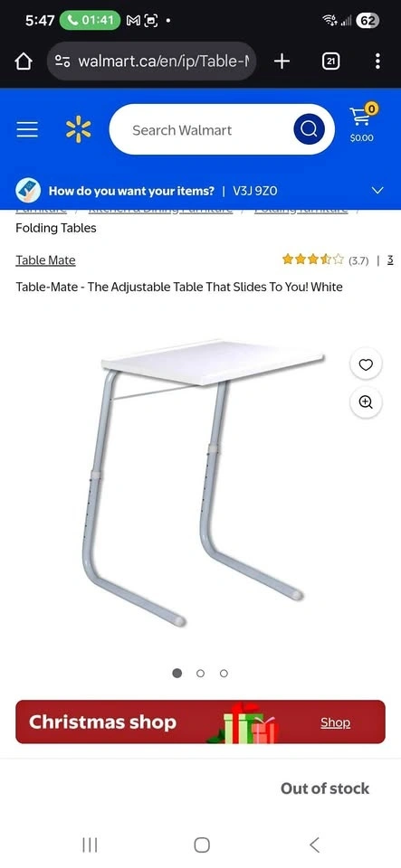Expand the 'How do you want your items?' chevron
The image size is (401, 868).
(x=377, y=191)
